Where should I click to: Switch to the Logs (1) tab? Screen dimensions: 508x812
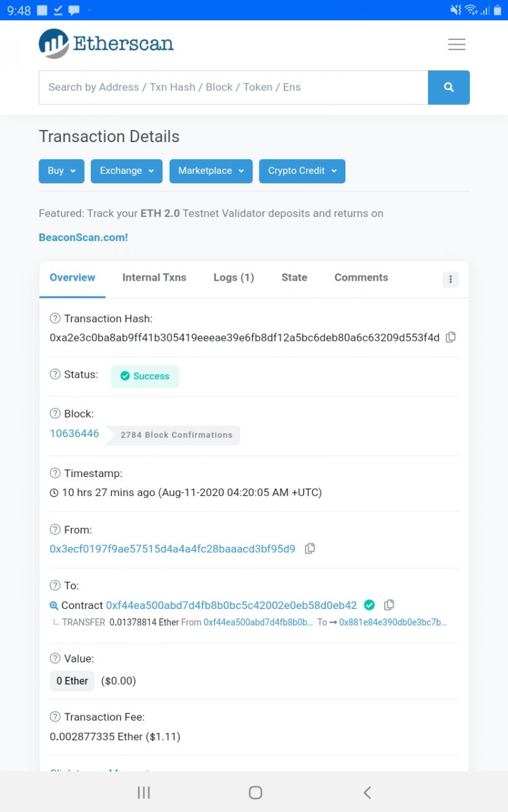tap(233, 277)
